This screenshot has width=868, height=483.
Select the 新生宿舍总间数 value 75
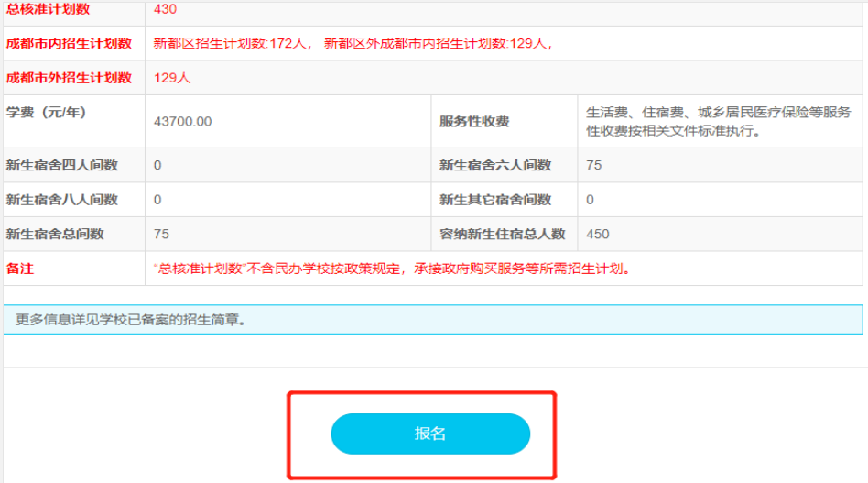[162, 234]
